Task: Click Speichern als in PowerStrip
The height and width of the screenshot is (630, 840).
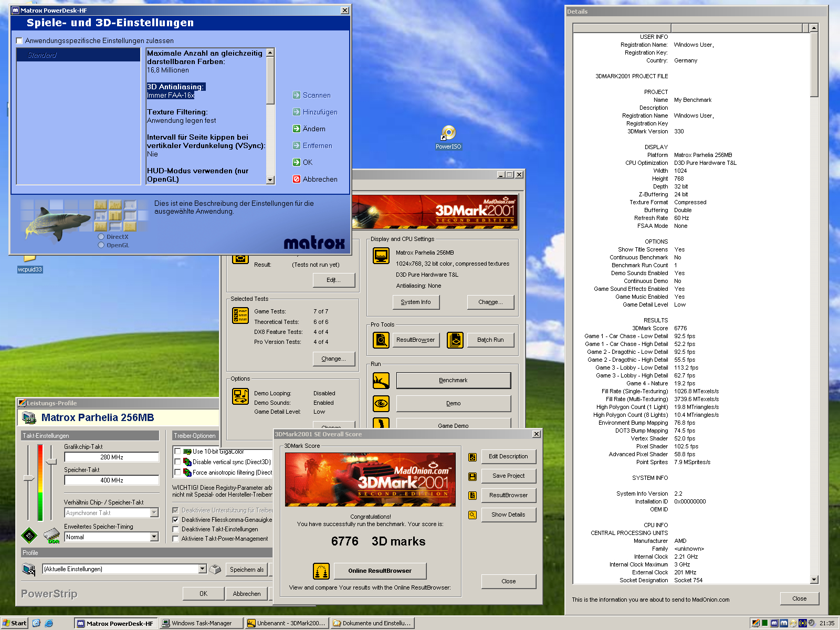Action: (x=247, y=570)
